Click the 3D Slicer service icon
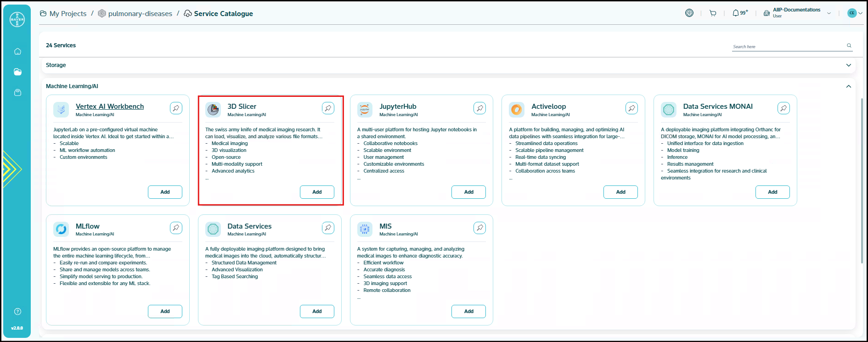This screenshot has width=868, height=342. [213, 110]
